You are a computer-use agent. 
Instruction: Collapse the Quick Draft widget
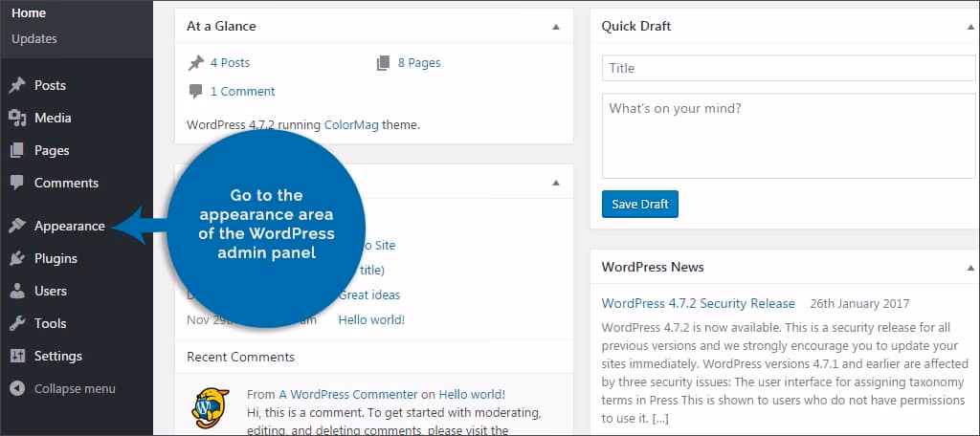coord(970,27)
